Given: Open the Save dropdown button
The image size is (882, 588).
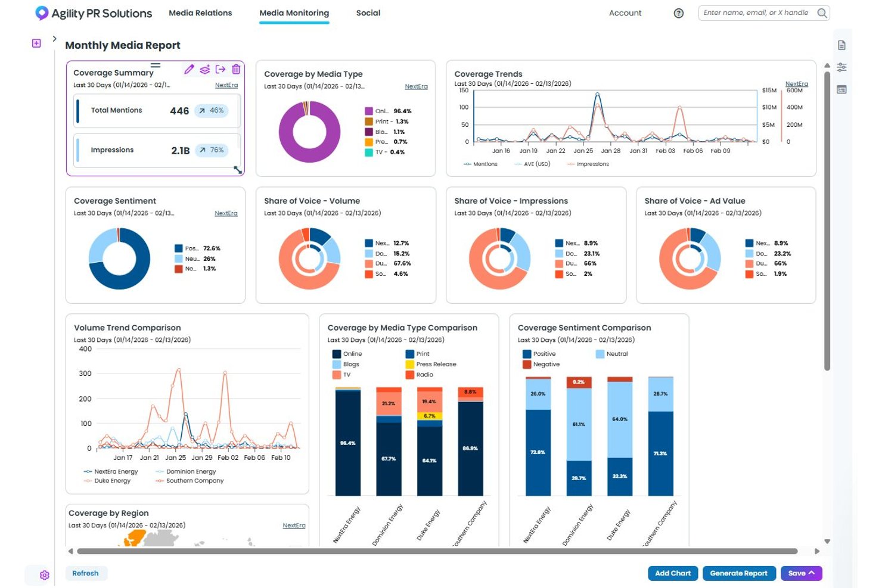Looking at the screenshot, I should 802,573.
